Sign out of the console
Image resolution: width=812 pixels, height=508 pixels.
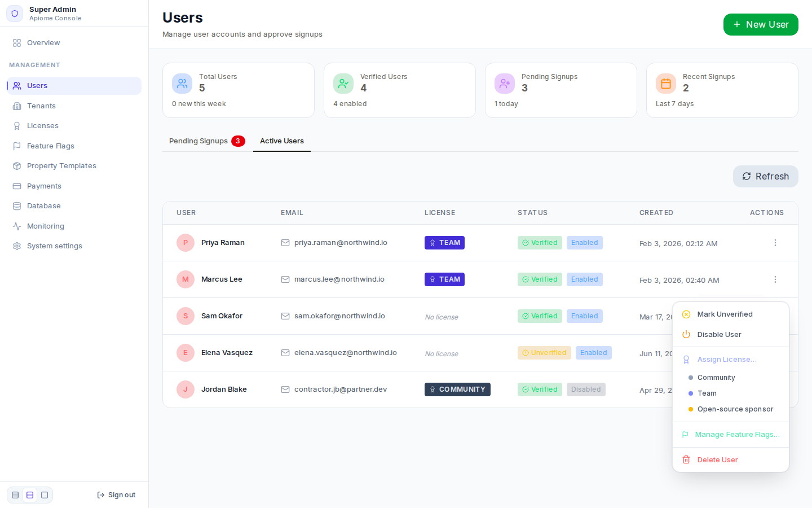coord(116,495)
